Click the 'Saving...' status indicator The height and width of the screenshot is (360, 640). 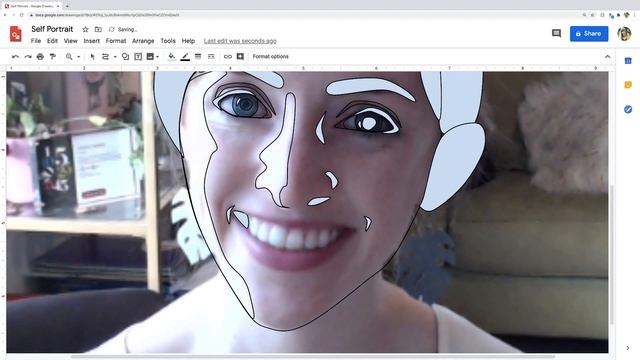click(123, 29)
